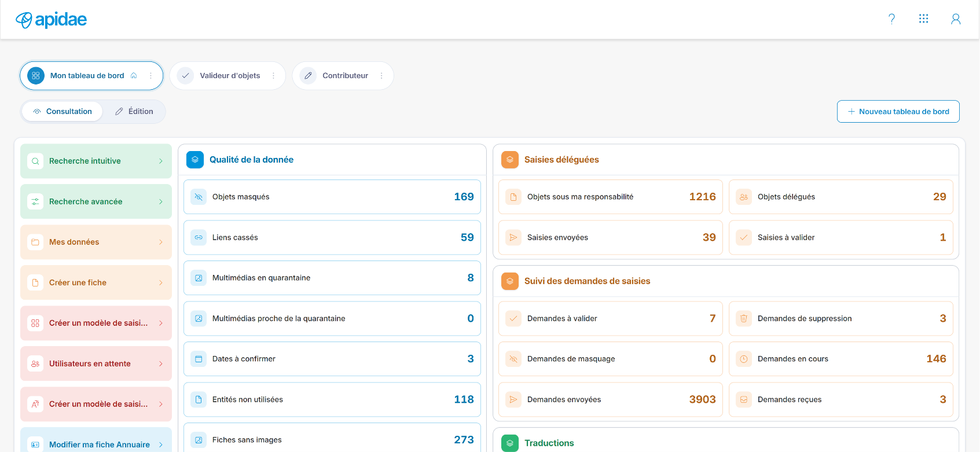Switch to Édition mode

[134, 112]
